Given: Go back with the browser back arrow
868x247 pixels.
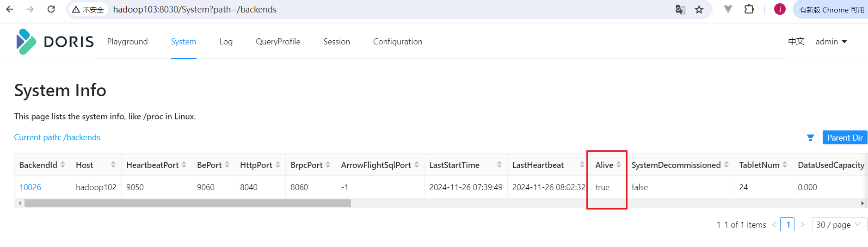Looking at the screenshot, I should pyautogui.click(x=10, y=9).
